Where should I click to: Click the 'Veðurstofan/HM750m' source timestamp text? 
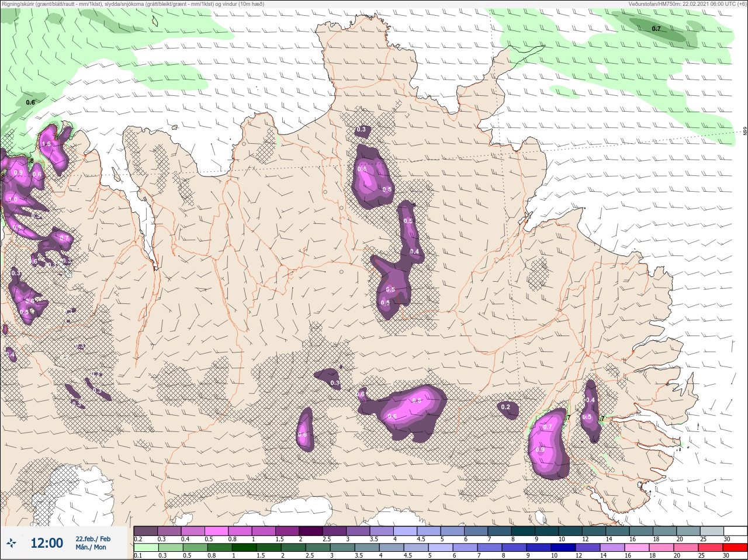pos(687,4)
